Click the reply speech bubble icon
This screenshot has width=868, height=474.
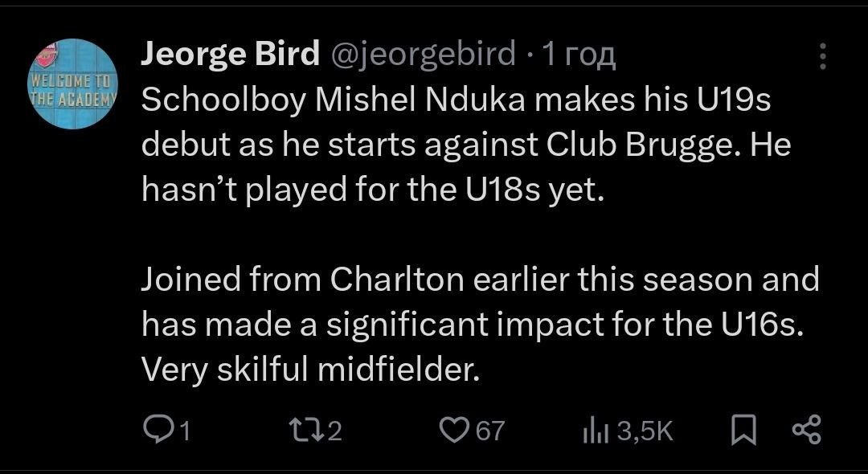coord(155,431)
